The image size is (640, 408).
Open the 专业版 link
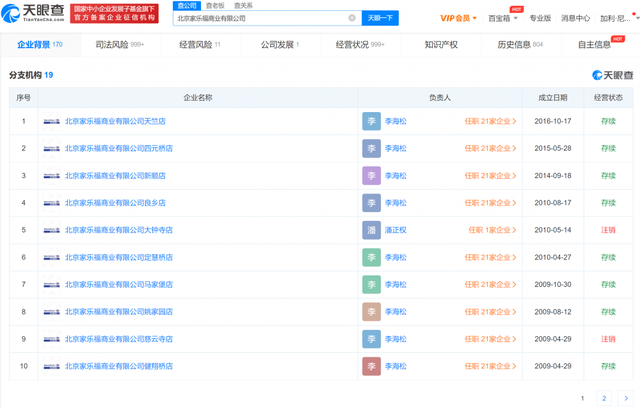pyautogui.click(x=540, y=18)
